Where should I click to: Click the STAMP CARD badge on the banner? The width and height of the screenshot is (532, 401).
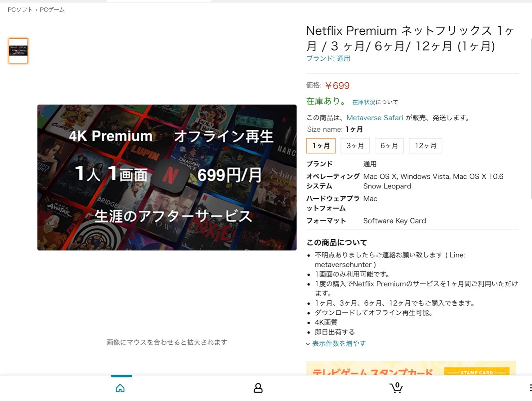click(x=477, y=372)
